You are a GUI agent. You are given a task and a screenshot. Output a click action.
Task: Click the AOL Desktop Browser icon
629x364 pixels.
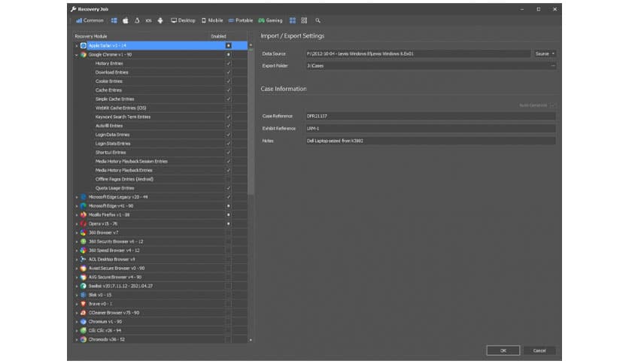[84, 259]
